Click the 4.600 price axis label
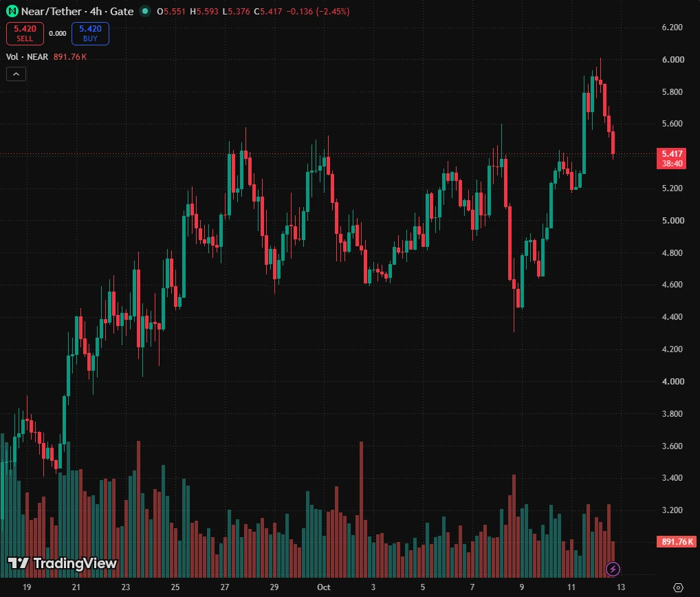The image size is (700, 597). point(672,285)
